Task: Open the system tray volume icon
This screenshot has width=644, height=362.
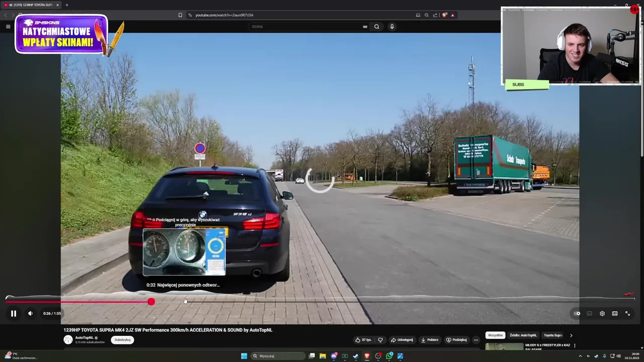Action: [x=618, y=356]
